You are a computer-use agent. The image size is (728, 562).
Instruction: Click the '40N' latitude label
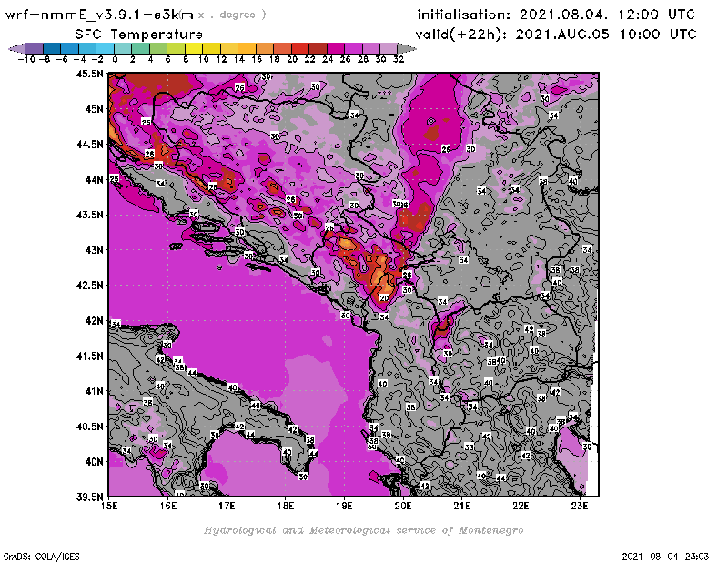tap(94, 462)
